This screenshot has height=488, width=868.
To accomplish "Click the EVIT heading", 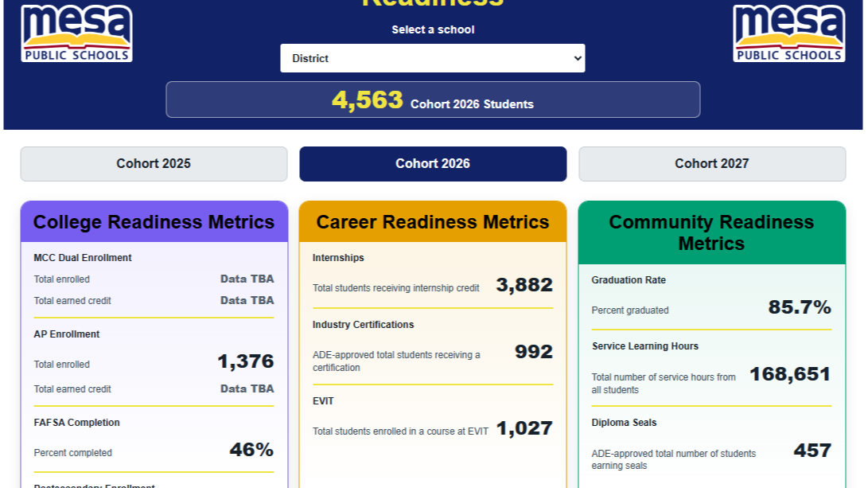I will click(x=323, y=401).
